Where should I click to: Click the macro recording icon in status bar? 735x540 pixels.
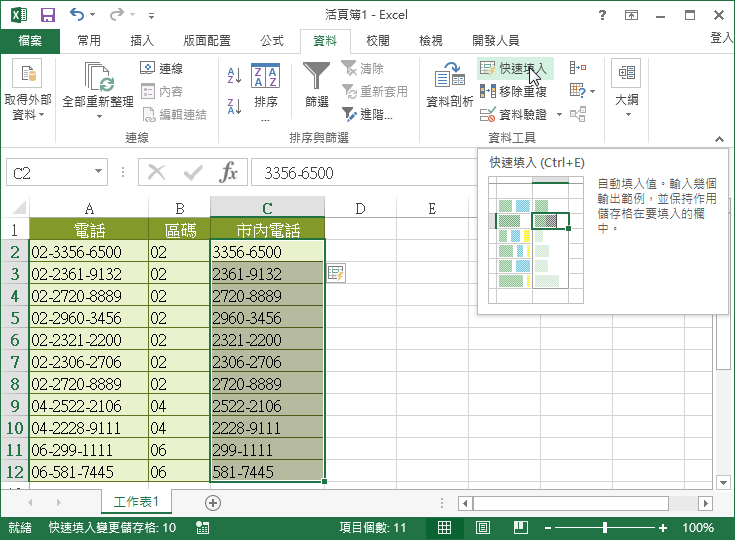point(202,528)
